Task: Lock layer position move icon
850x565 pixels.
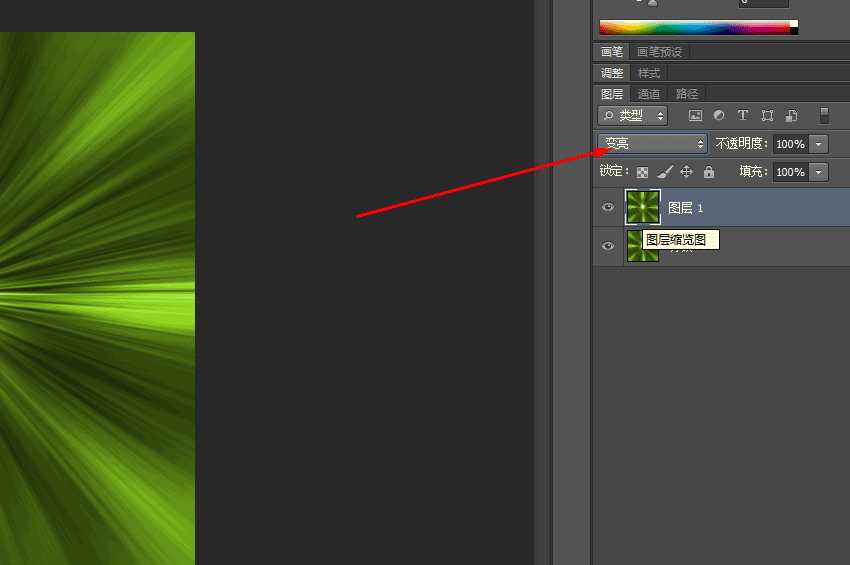Action: point(687,172)
